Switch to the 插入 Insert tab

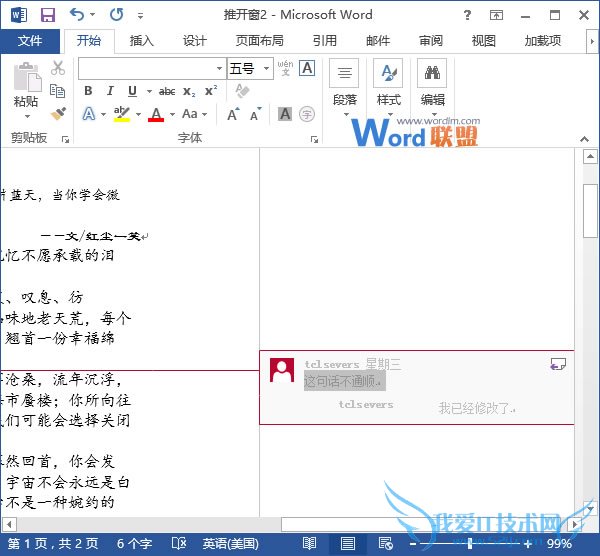point(142,41)
